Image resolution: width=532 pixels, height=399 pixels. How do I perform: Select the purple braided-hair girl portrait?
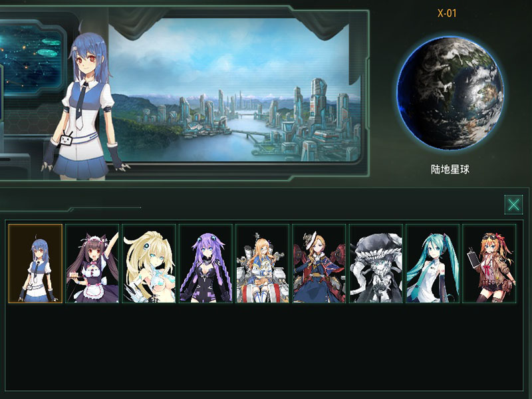[205, 263]
